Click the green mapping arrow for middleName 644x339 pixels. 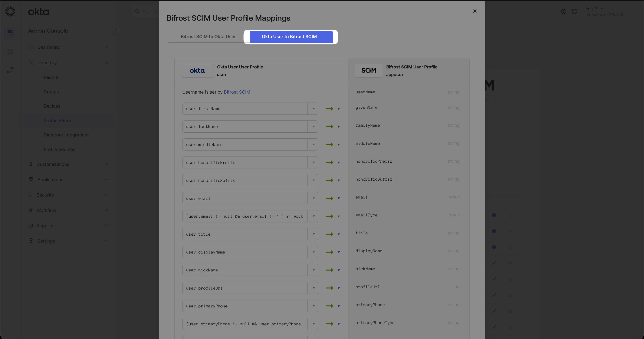click(329, 145)
